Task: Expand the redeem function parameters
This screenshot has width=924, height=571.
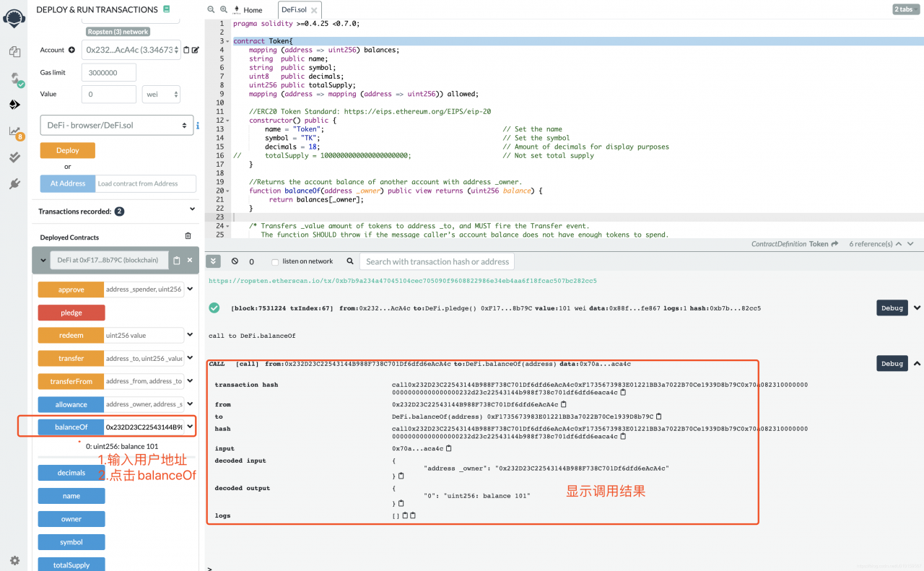Action: (x=190, y=335)
